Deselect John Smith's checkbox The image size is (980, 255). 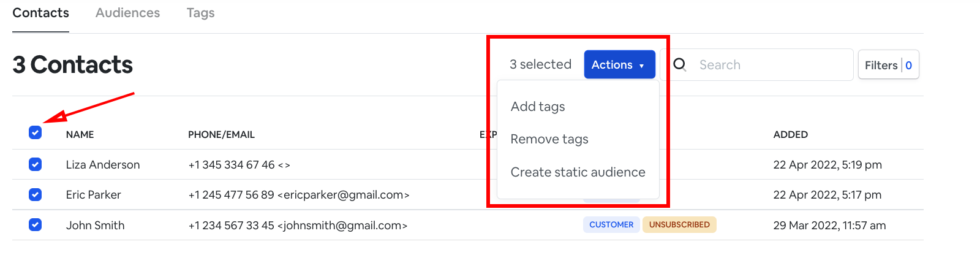[36, 225]
